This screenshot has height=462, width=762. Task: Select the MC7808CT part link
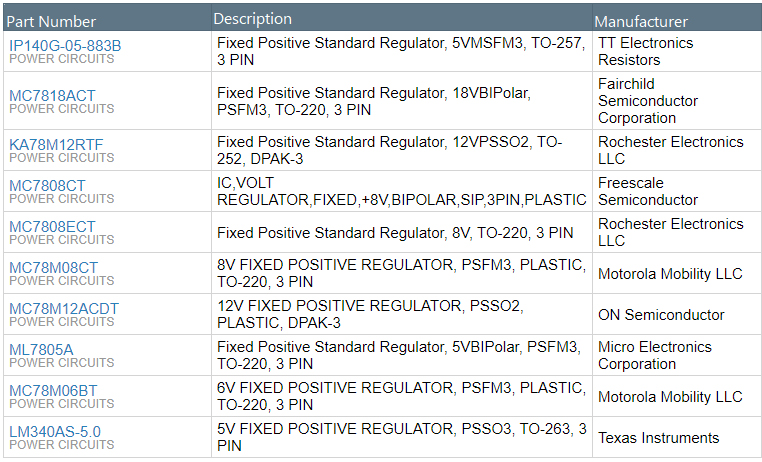point(48,185)
